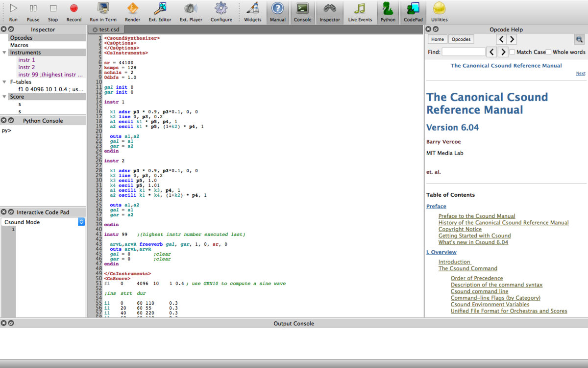Viewport: 588px width, 368px height.
Task: Collapse the Instruments tree section
Action: [x=5, y=53]
